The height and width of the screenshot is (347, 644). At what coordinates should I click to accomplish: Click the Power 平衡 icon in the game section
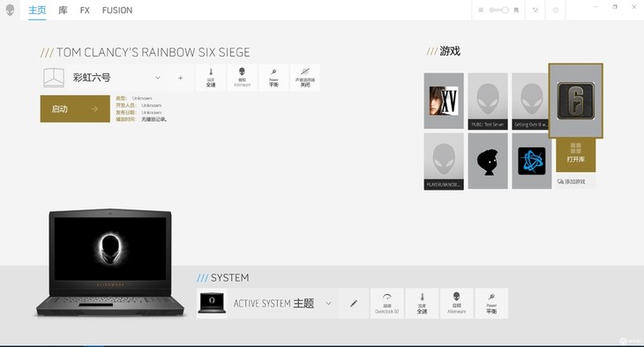pos(273,78)
